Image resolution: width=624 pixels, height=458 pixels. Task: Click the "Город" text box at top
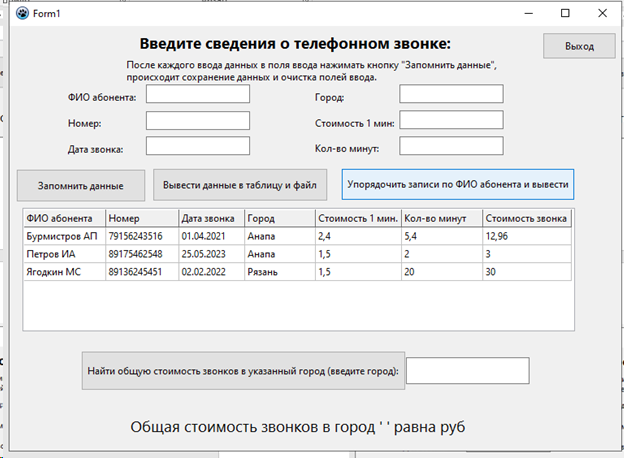click(451, 94)
